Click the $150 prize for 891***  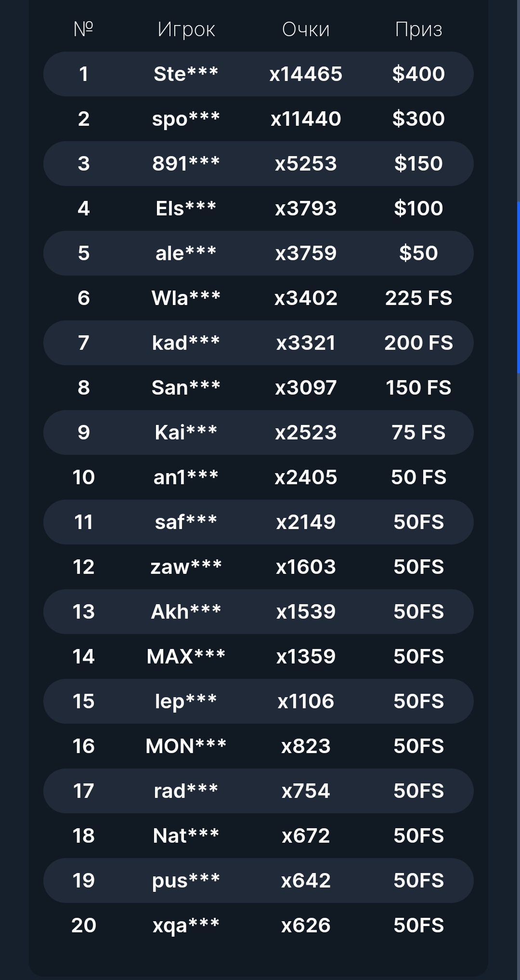418,164
